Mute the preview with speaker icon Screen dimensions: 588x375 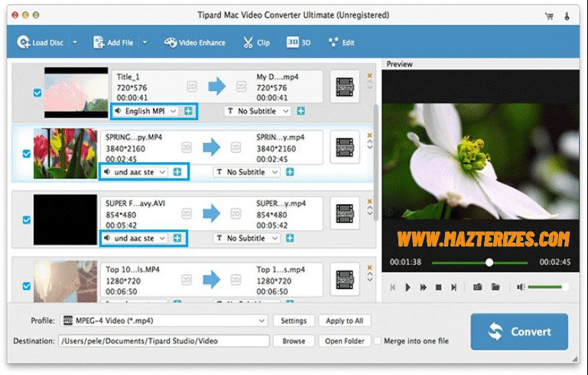(521, 287)
